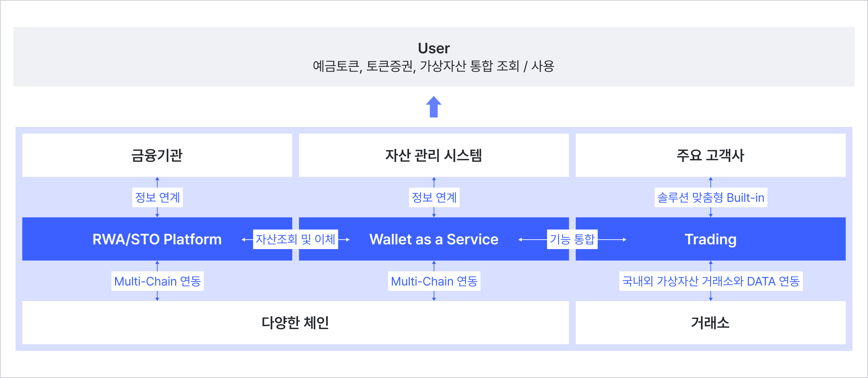Screen dimensions: 868x378
Task: Select the 자산 관리 시스템 box
Action: [x=434, y=155]
